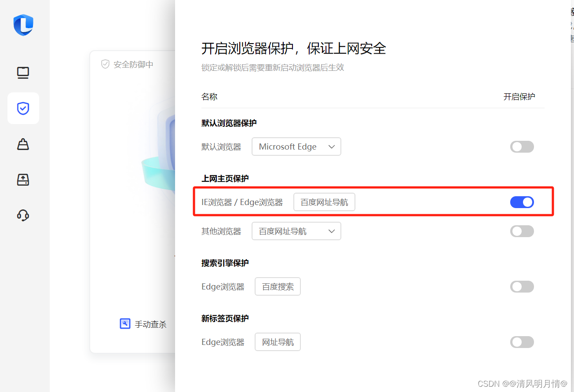Click the 名称 column header
The image size is (574, 392).
[x=209, y=97]
